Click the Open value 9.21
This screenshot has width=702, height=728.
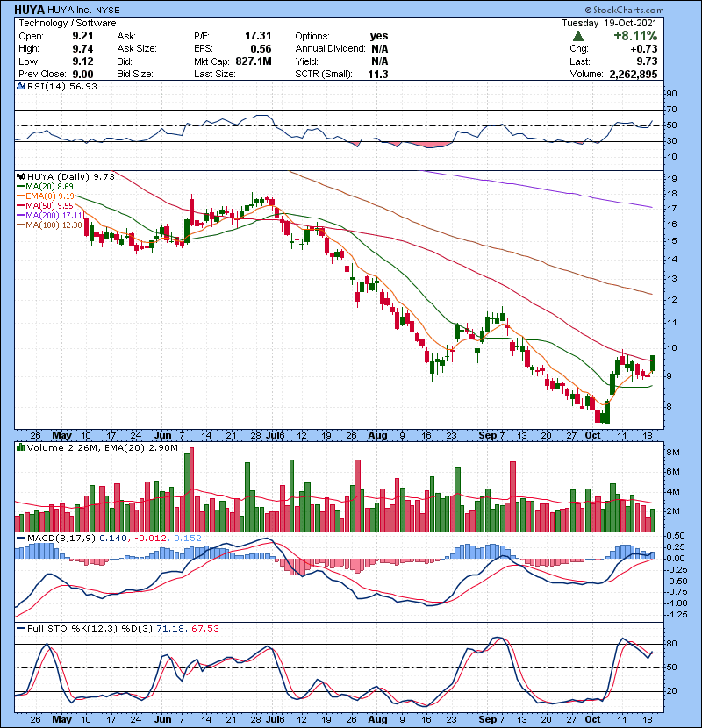[x=82, y=36]
